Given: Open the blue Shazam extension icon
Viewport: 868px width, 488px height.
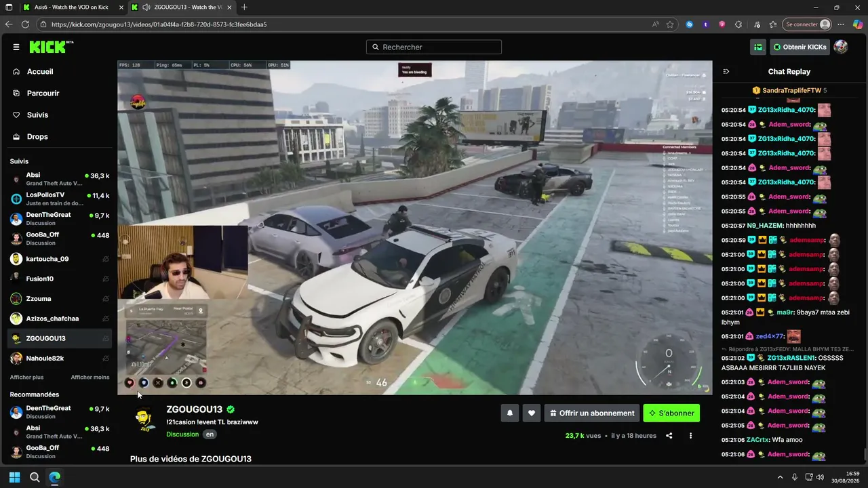Looking at the screenshot, I should tap(690, 24).
